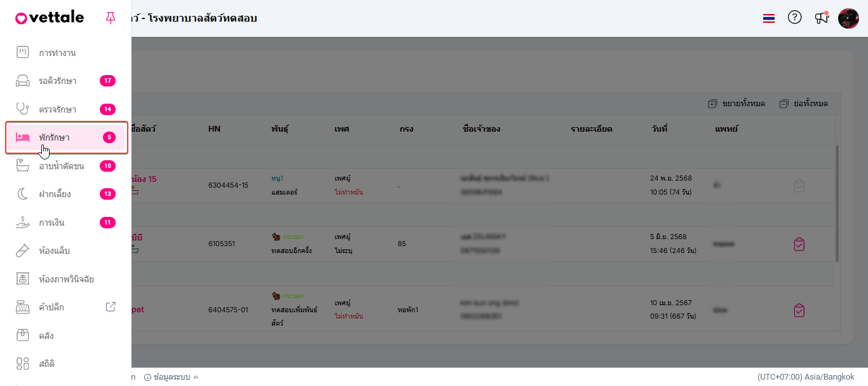Go to รอคิวรักษา queue menu
The width and height of the screenshot is (868, 386).
[x=57, y=81]
